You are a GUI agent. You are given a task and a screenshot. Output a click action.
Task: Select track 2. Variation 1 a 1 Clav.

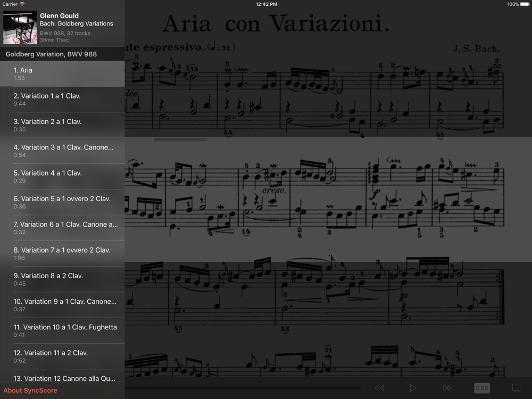(x=62, y=99)
